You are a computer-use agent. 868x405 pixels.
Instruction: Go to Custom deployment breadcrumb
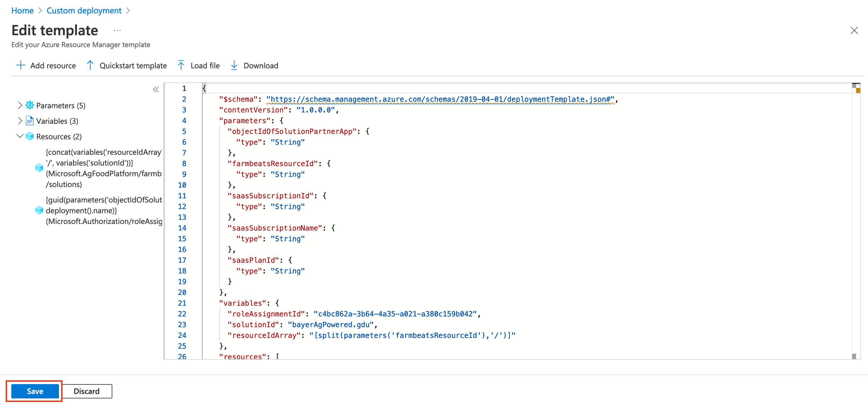pyautogui.click(x=84, y=10)
